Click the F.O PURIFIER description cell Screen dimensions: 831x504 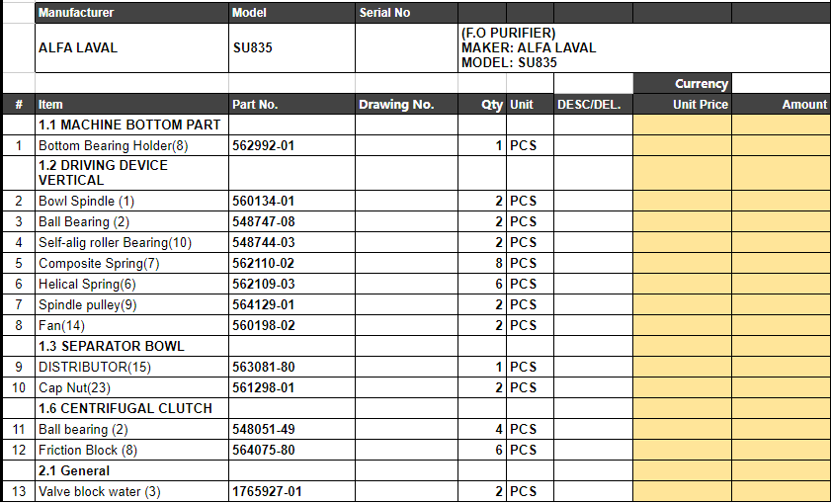[644, 47]
